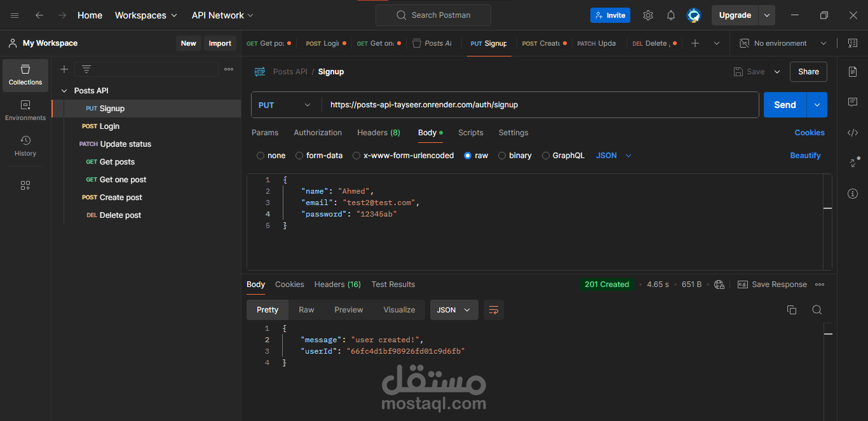Click the Invite button
This screenshot has width=868, height=421.
click(x=610, y=15)
